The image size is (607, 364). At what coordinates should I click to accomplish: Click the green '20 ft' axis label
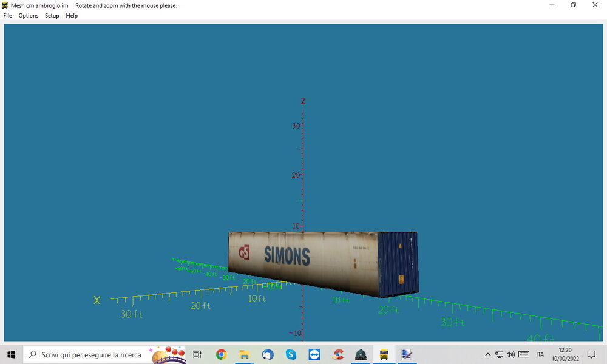pos(388,310)
